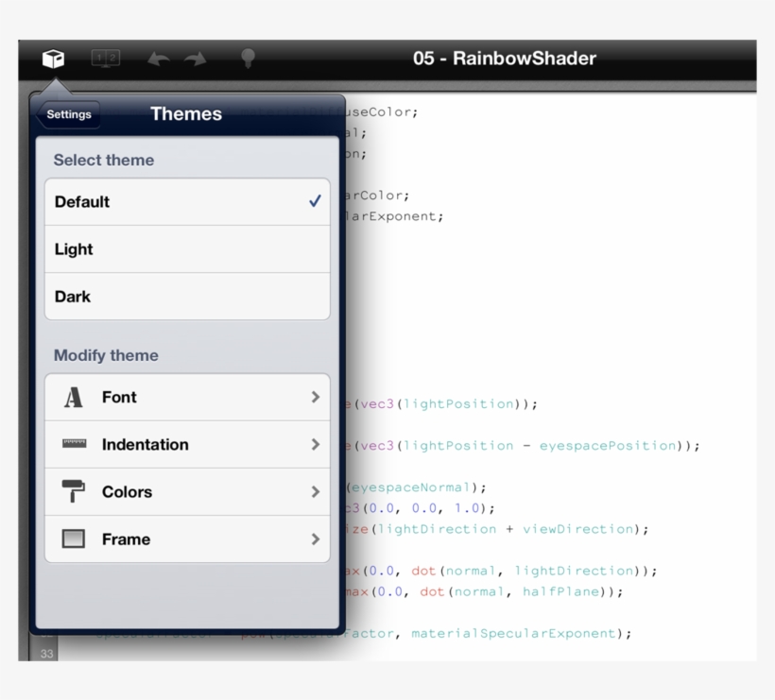This screenshot has width=775, height=700.
Task: Click the redo arrow
Action: pyautogui.click(x=196, y=60)
